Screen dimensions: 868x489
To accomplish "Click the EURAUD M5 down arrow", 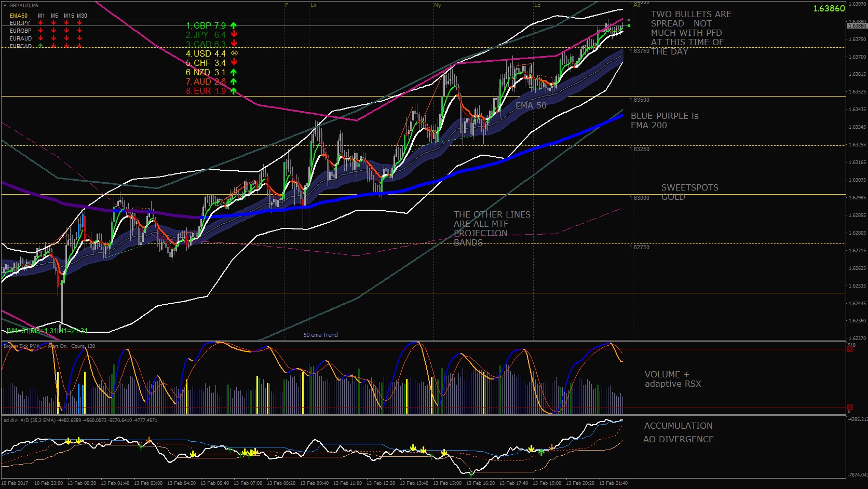I will coord(54,38).
